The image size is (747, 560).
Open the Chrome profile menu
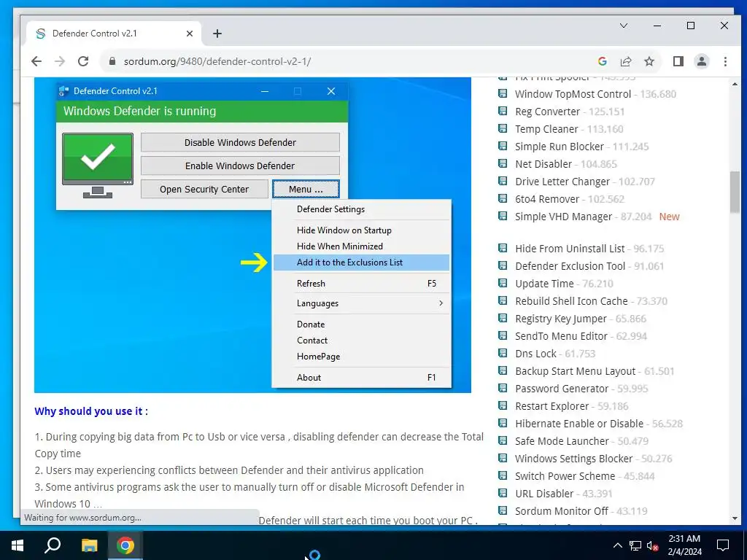[x=702, y=61]
